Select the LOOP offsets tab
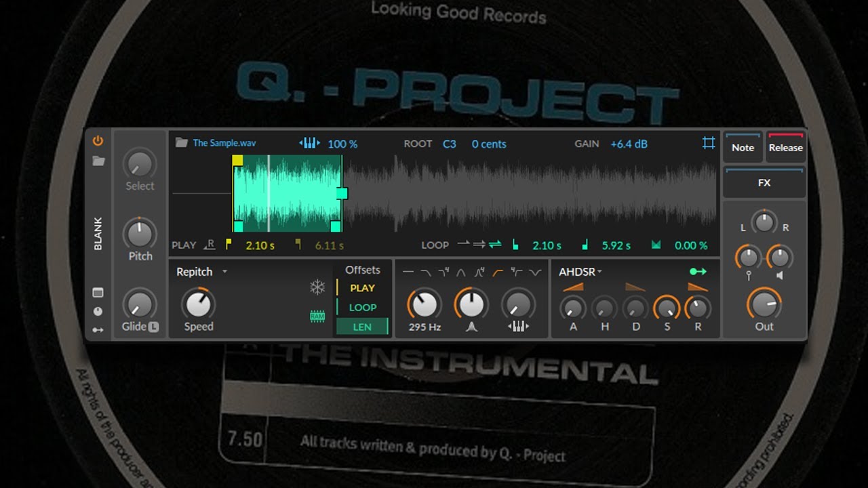The height and width of the screenshot is (488, 868). tap(363, 307)
